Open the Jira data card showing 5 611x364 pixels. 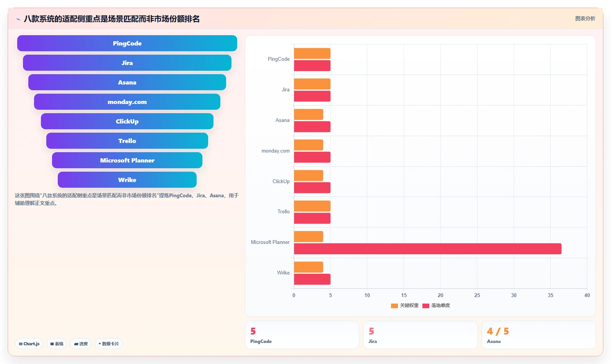tap(420, 335)
